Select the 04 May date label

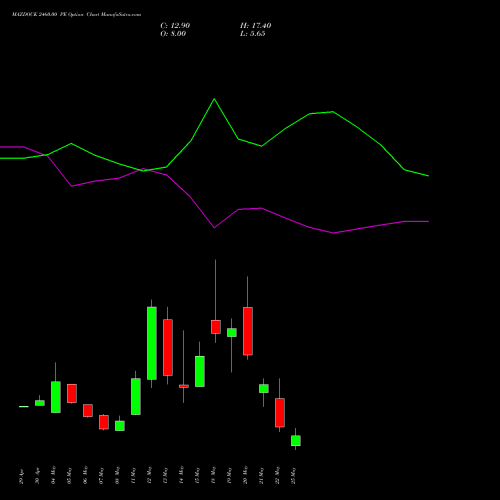pyautogui.click(x=54, y=475)
